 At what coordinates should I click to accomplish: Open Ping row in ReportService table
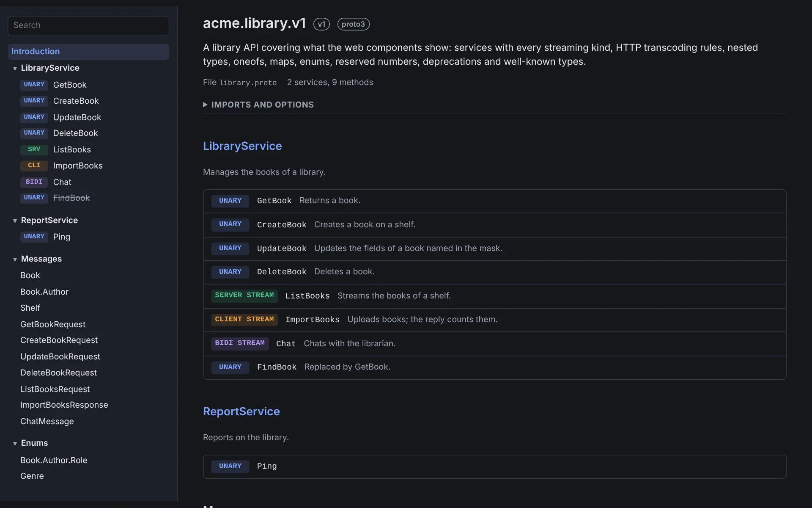(x=494, y=467)
